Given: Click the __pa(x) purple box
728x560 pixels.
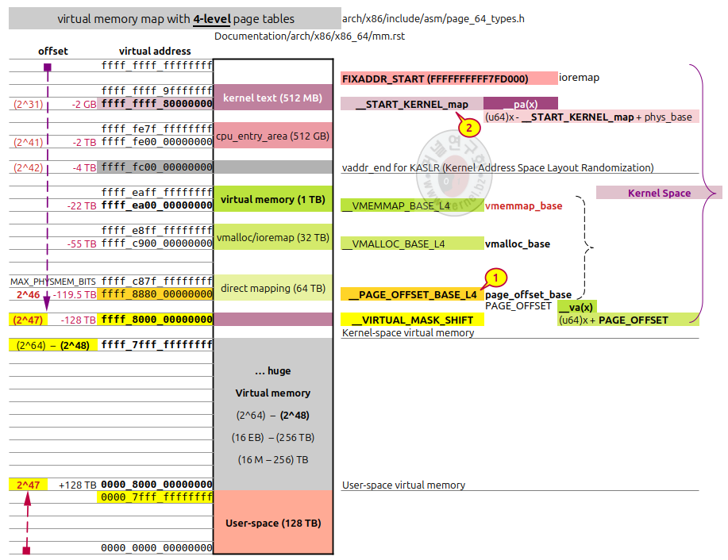Looking at the screenshot, I should (521, 103).
